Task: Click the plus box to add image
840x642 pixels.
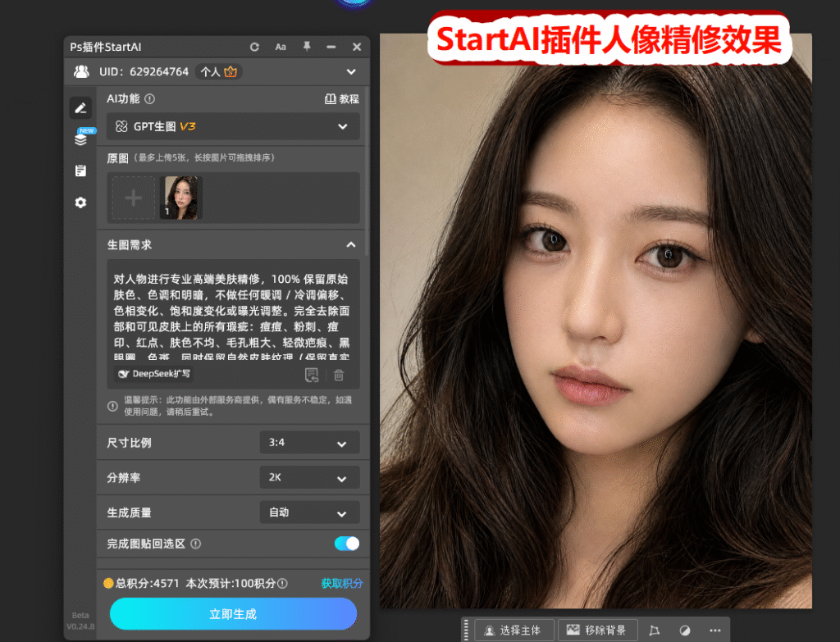Action: pos(134,198)
